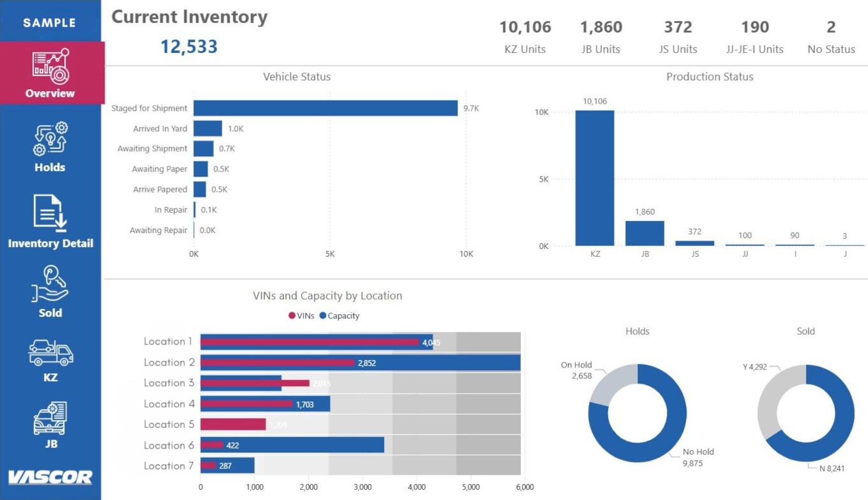The image size is (868, 500).
Task: Click the 1,860 JB Units card
Action: click(x=601, y=36)
